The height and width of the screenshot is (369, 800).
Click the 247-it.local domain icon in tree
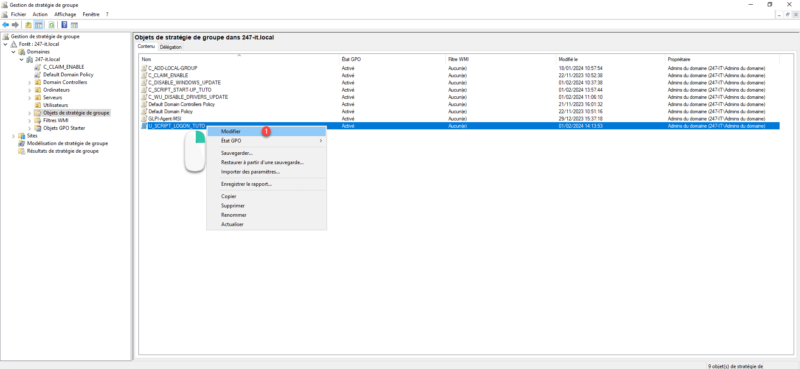tap(30, 59)
